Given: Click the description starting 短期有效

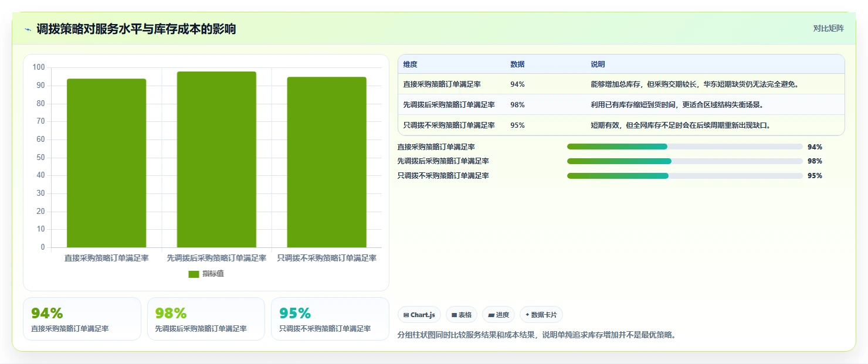Looking at the screenshot, I should click(x=680, y=125).
